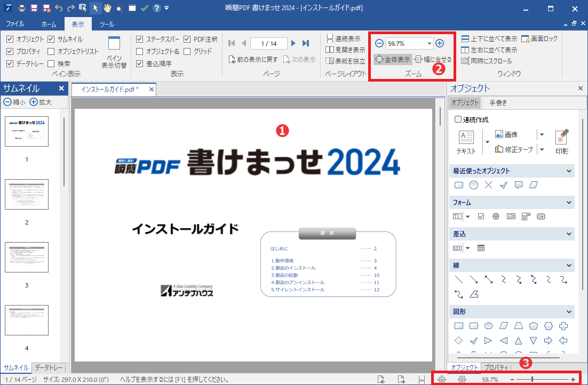Screen dimensions: 588x385
Task: Insert a テキスト text object
Action: (466, 142)
